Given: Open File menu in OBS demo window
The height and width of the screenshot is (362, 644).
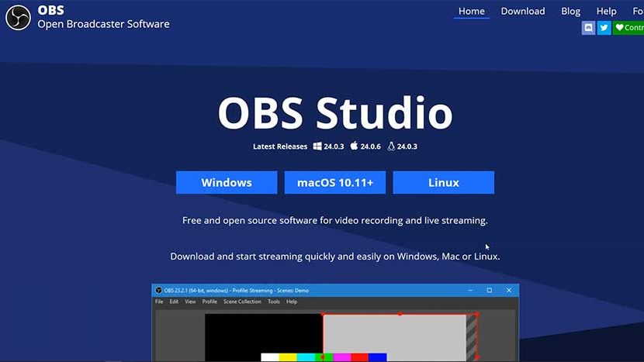Looking at the screenshot, I should (x=159, y=302).
